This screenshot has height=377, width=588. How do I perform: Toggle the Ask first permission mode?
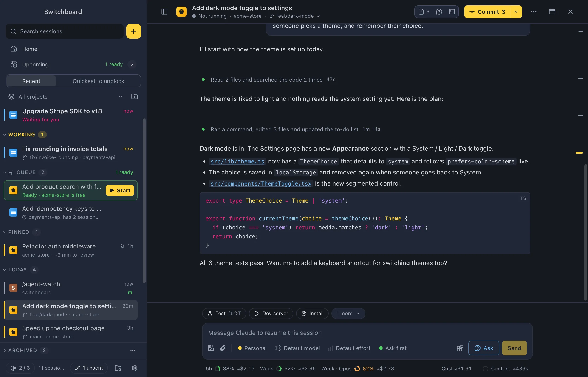coord(393,348)
